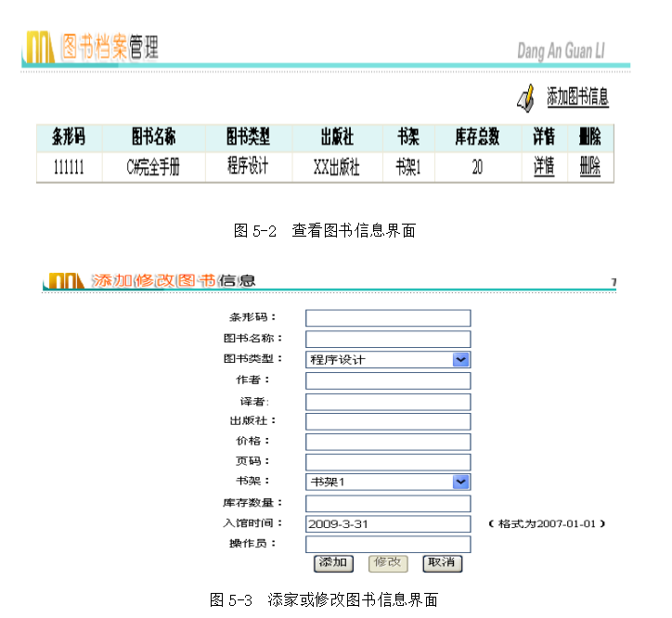Click 删除 link for book 111111
672x618 pixels.
pos(590,166)
